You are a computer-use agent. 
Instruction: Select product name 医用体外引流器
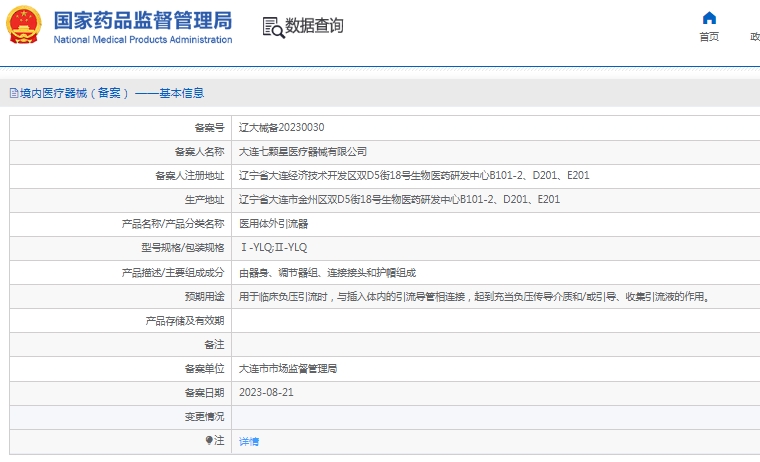pos(273,223)
